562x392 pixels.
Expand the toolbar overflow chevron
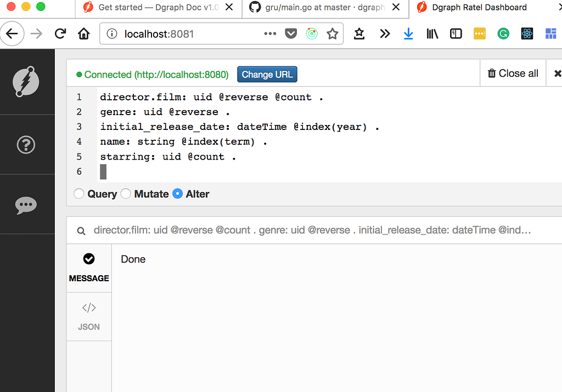[385, 33]
